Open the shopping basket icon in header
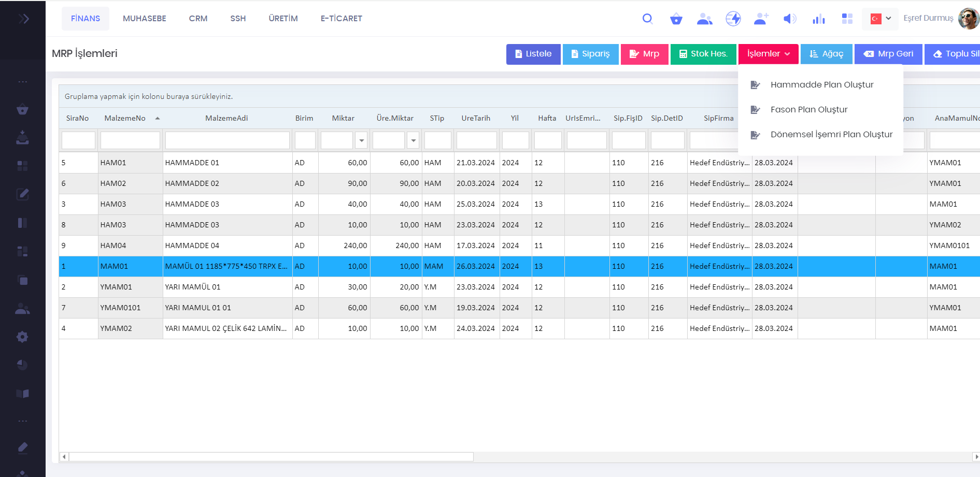Screen dimensions: 980x477 tap(676, 19)
